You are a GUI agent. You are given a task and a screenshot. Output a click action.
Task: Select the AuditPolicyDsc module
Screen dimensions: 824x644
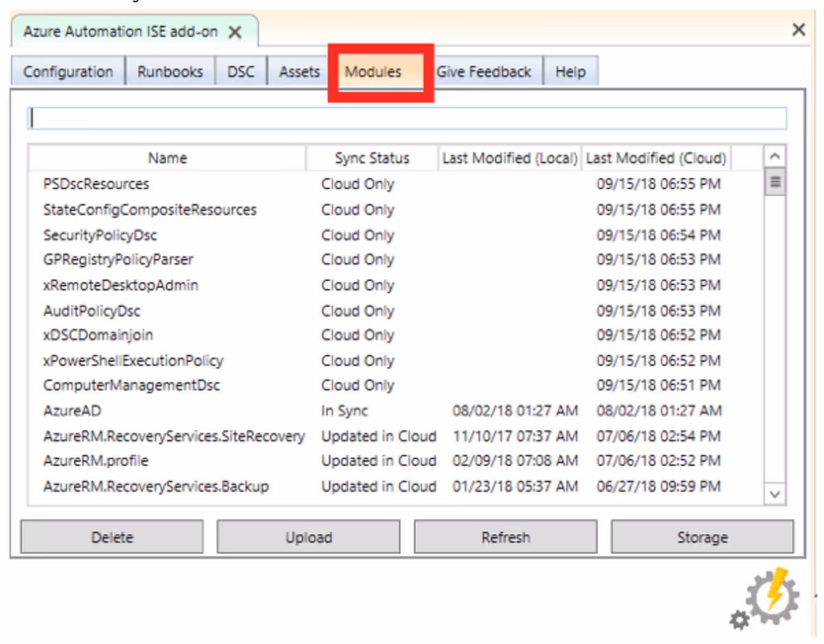coord(396,310)
